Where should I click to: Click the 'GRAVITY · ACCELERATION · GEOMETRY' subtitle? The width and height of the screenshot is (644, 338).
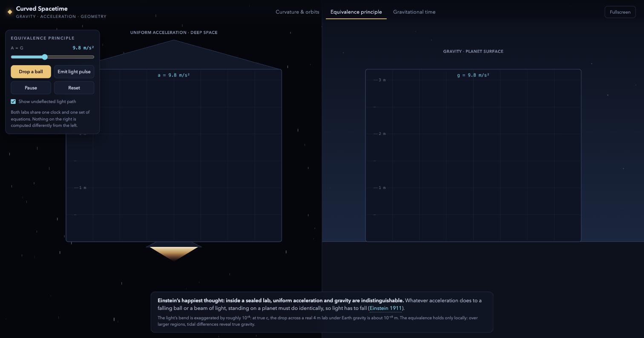pos(61,17)
